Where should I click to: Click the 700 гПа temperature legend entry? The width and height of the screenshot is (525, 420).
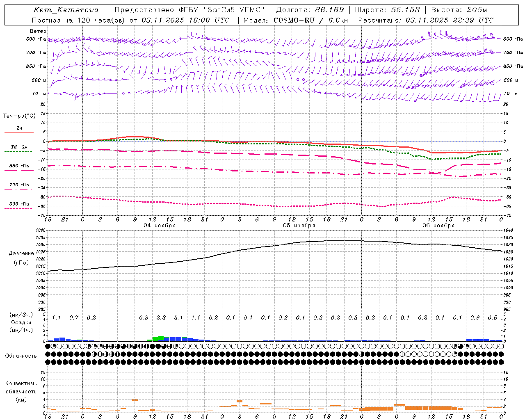point(19,185)
